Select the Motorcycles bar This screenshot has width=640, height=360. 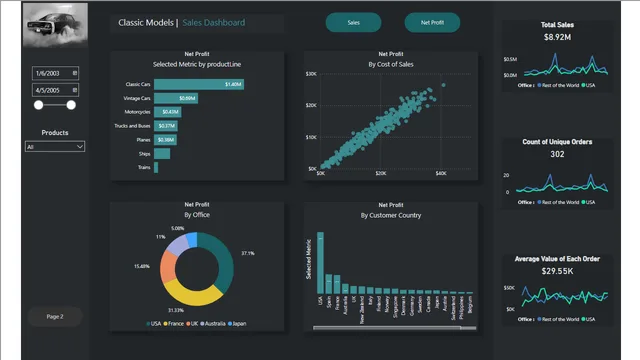tap(168, 112)
